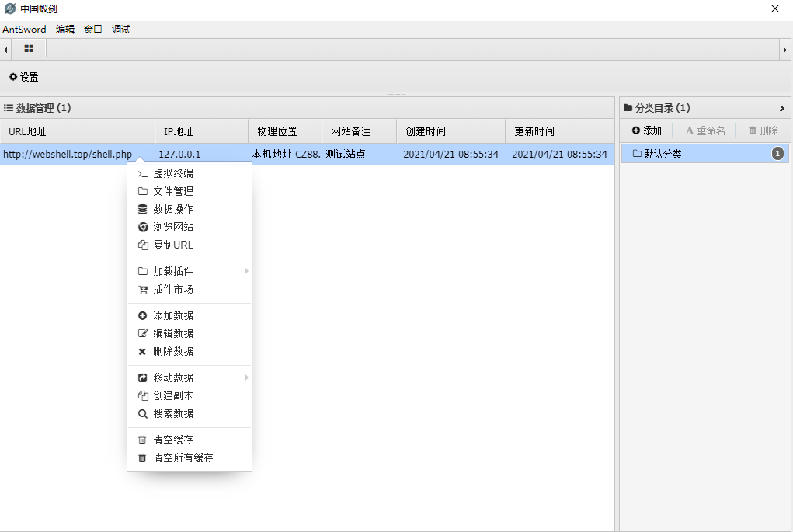Click the 删除数据 delete cross icon
Screen dimensions: 793x532
click(x=142, y=351)
